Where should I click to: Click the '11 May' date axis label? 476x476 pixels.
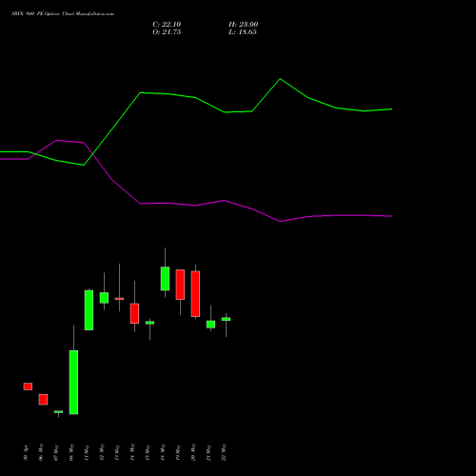tap(87, 452)
